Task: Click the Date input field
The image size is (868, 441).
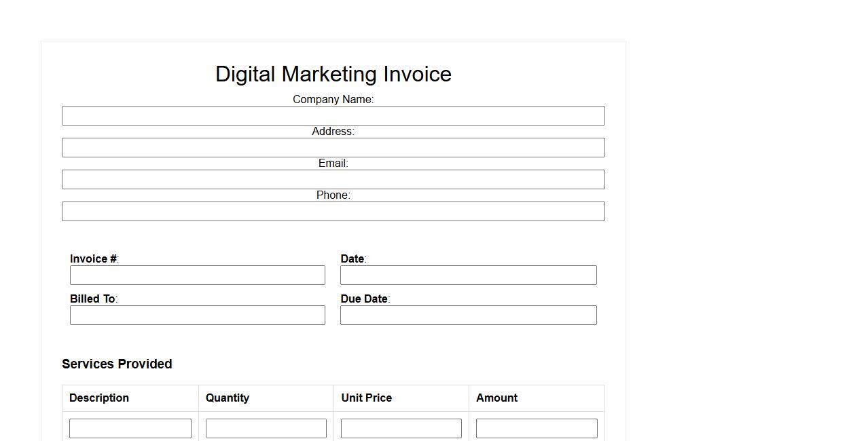Action: point(468,275)
